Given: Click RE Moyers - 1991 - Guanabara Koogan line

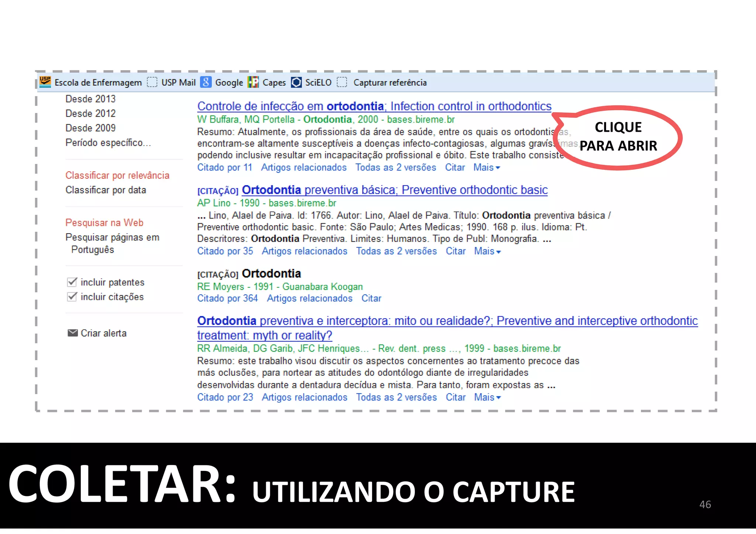Looking at the screenshot, I should [x=280, y=287].
